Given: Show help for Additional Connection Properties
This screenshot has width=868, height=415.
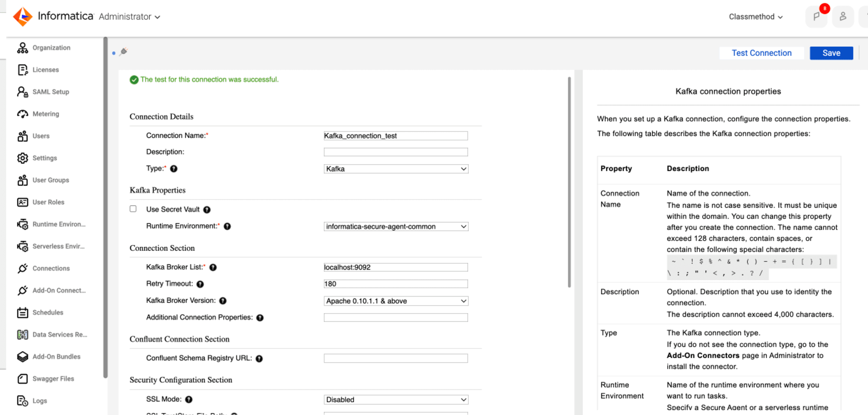Looking at the screenshot, I should [x=260, y=318].
